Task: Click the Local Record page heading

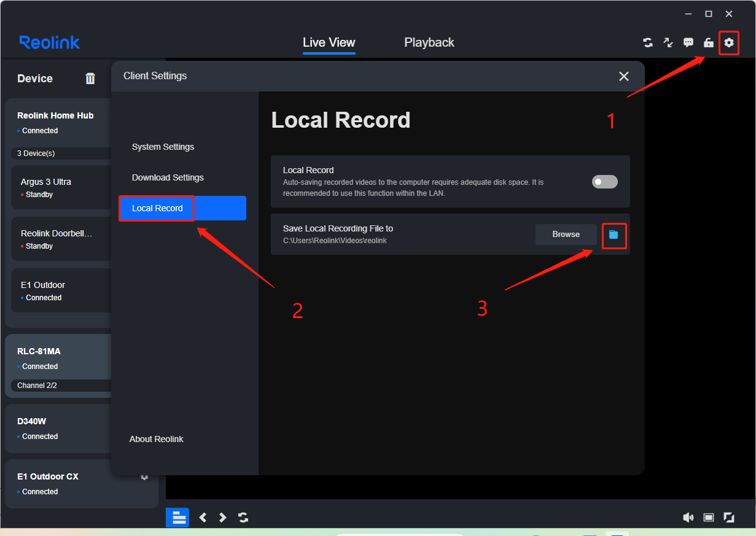Action: pyautogui.click(x=341, y=120)
